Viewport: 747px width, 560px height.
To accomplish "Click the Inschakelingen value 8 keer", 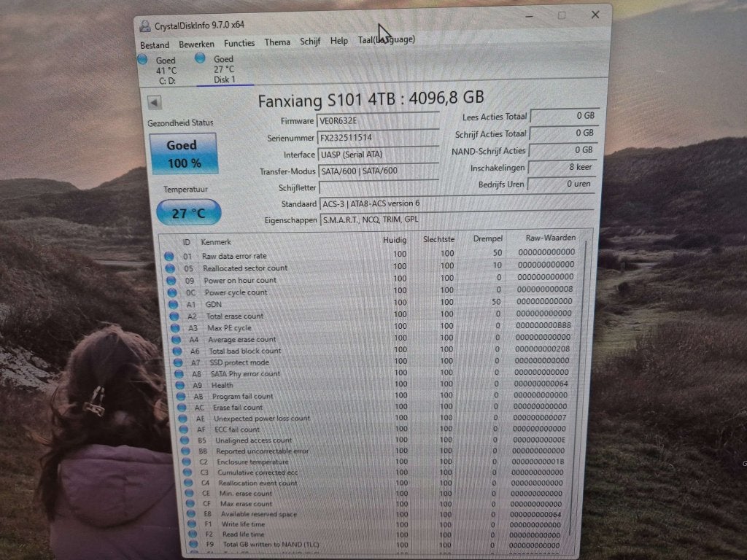I will 563,167.
